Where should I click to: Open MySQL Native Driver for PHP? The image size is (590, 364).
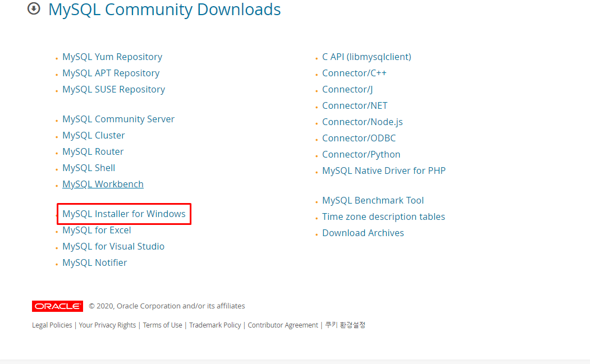(384, 171)
